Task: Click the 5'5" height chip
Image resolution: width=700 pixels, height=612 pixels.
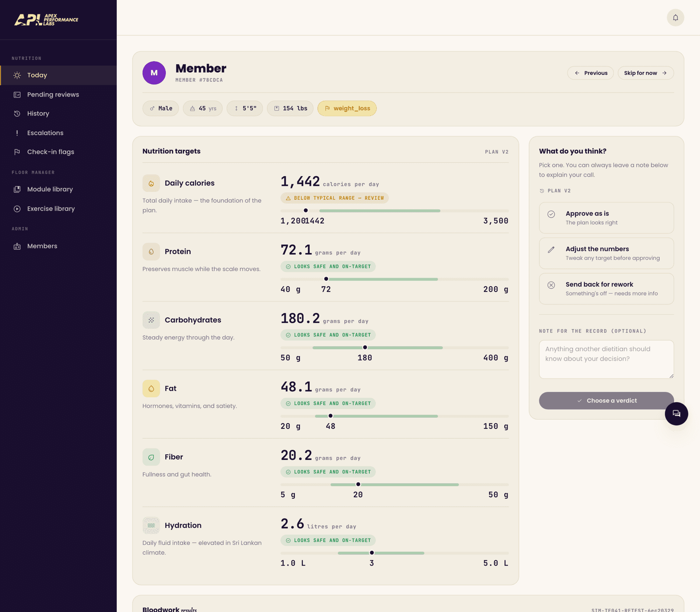Action: 245,108
